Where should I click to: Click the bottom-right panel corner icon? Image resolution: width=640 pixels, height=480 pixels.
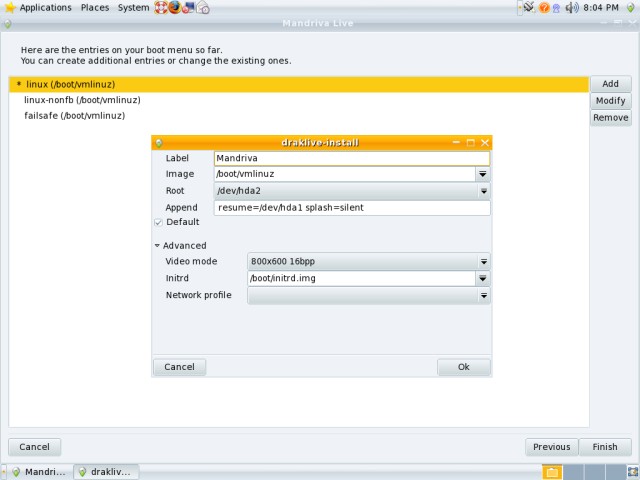pos(633,472)
